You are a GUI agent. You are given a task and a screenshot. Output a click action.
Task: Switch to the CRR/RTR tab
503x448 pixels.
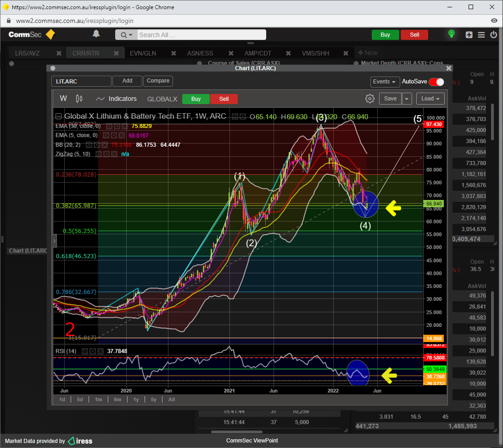click(x=86, y=53)
